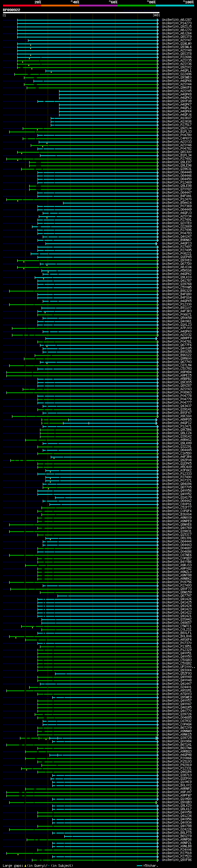
Task: Select the UniRef100_C1K5D0 label
Action: click(x=177, y=454)
